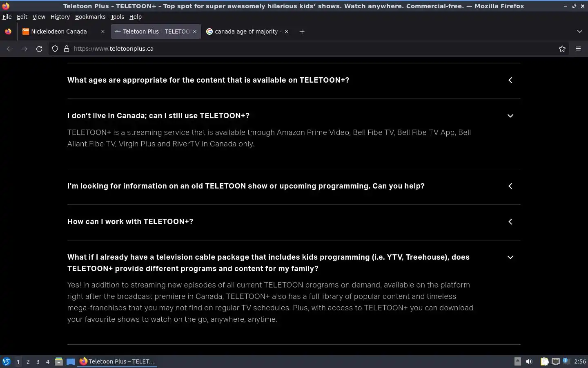Switch to workspace 2
The image size is (588, 368).
tap(28, 361)
